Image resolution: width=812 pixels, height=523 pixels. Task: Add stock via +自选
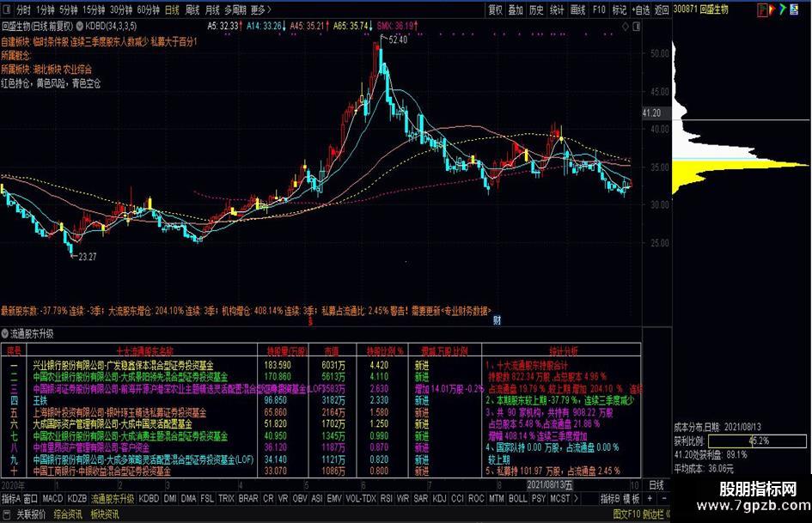point(641,9)
